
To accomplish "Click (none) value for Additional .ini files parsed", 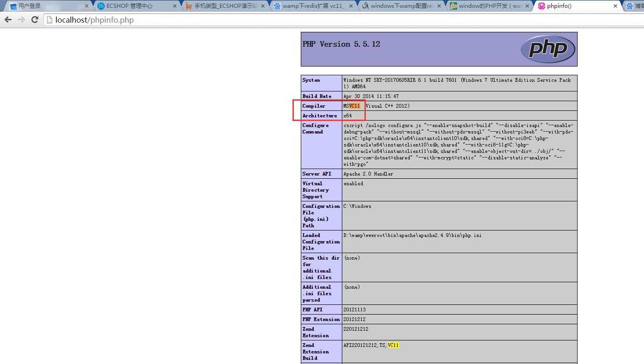I will pyautogui.click(x=352, y=287).
